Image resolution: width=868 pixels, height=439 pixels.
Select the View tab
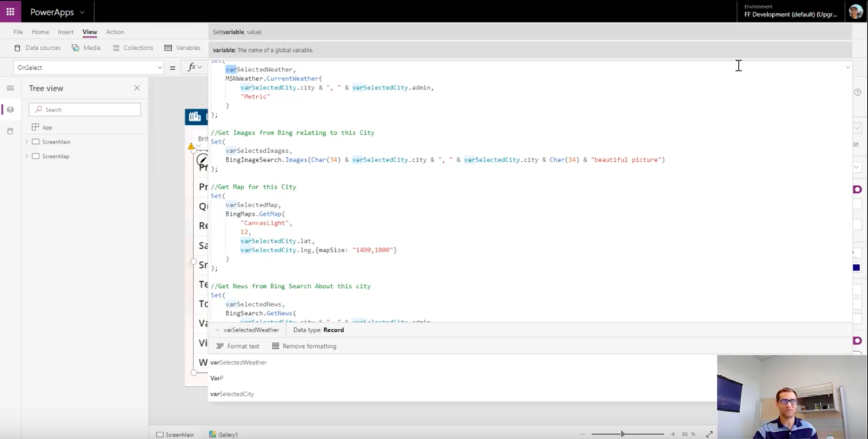point(90,32)
